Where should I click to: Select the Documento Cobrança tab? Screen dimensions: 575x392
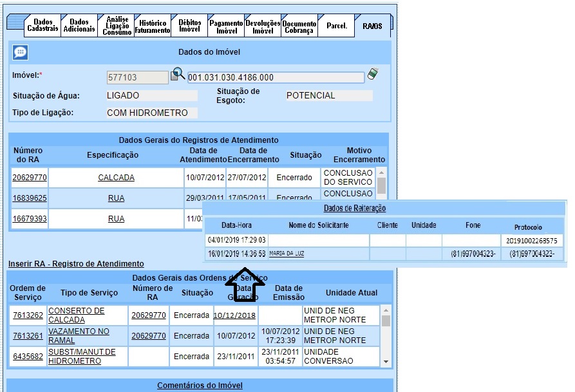coord(299,27)
